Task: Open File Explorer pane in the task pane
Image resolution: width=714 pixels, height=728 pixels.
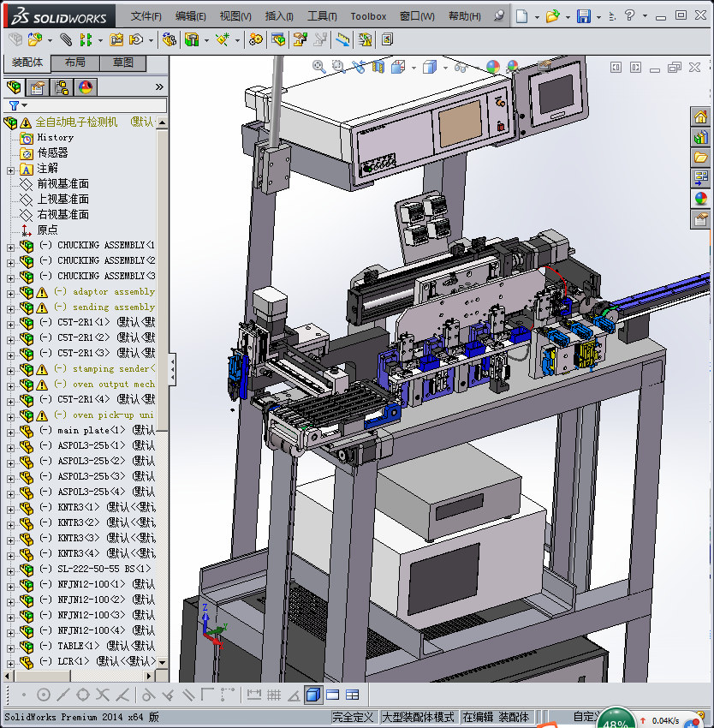Action: [x=700, y=158]
